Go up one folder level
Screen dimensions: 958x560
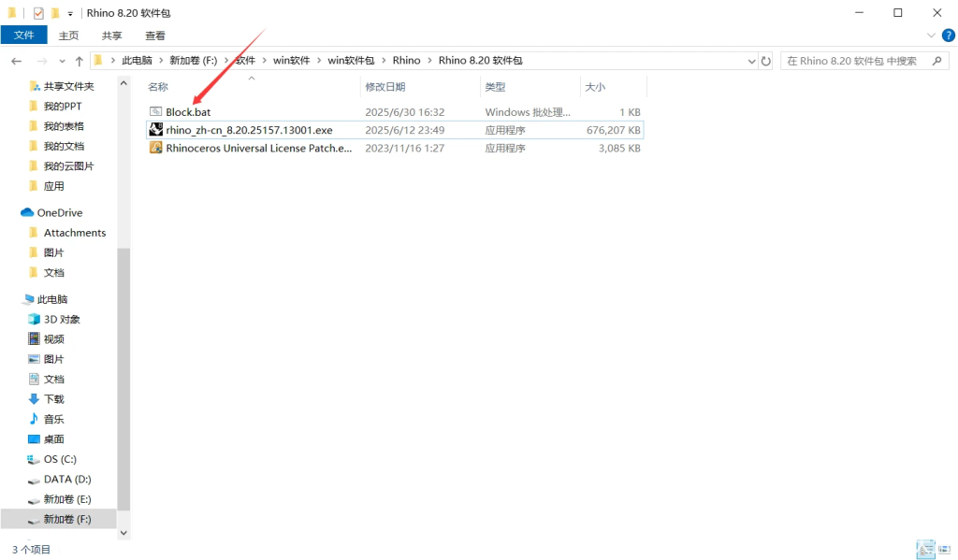pos(79,61)
